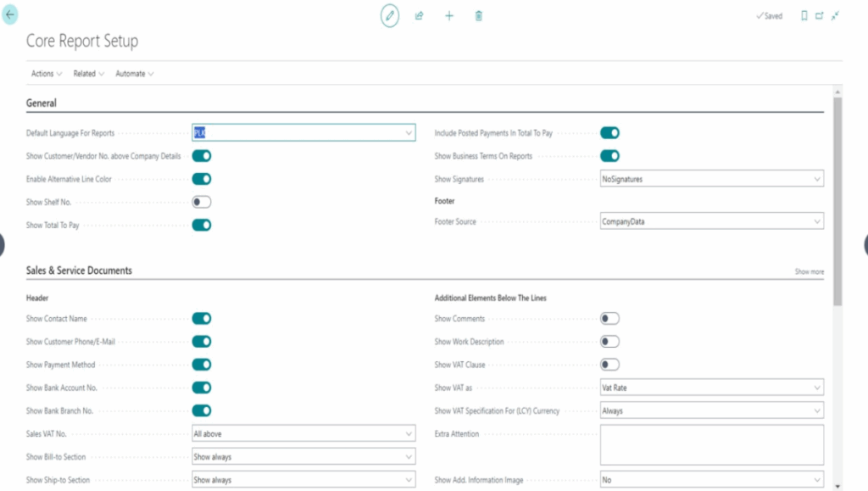Enable the Show Shelf No. toggle
The image size is (868, 491).
pyautogui.click(x=201, y=202)
